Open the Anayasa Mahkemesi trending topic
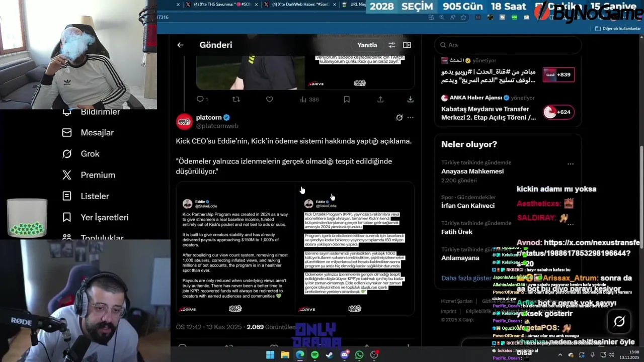 pyautogui.click(x=472, y=171)
